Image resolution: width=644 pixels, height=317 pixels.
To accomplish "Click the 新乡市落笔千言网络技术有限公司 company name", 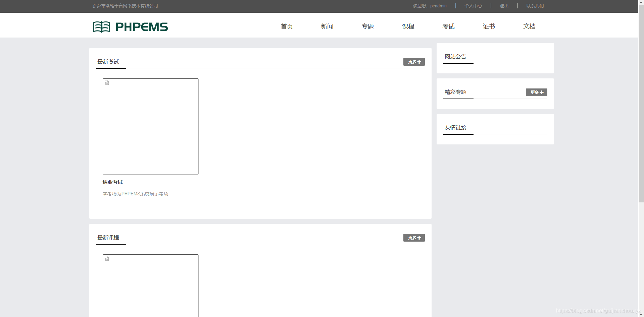I will (x=125, y=6).
